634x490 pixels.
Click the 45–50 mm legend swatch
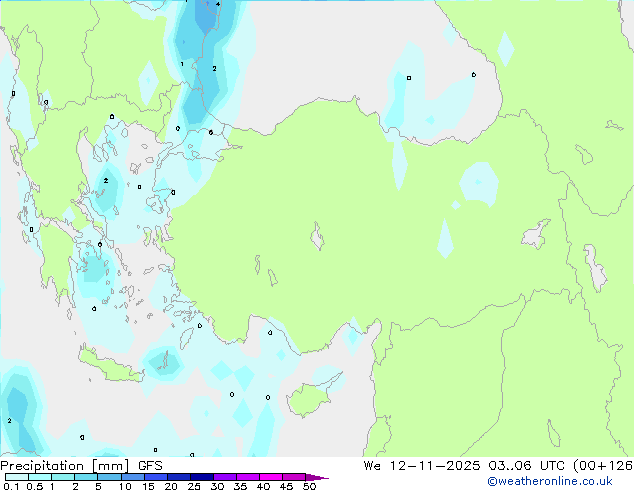[x=294, y=477]
